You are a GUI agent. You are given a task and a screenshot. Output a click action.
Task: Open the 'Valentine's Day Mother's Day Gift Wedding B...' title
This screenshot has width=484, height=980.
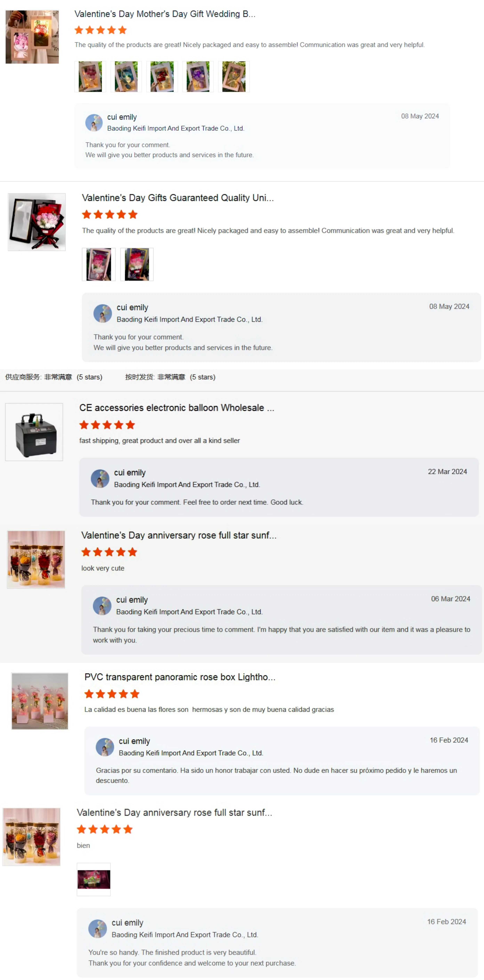click(x=165, y=14)
